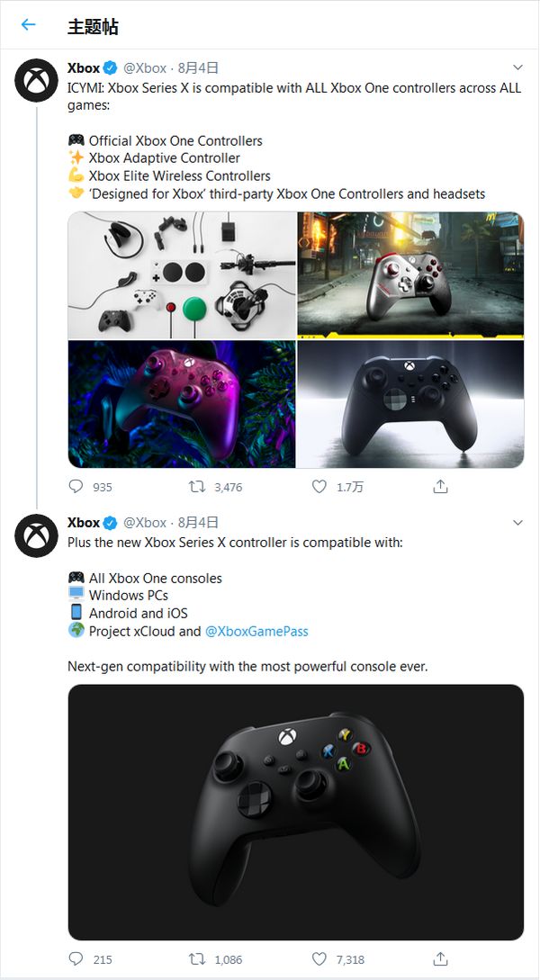
Task: Open the Cyberpunk-themed controller image
Action: (410, 274)
